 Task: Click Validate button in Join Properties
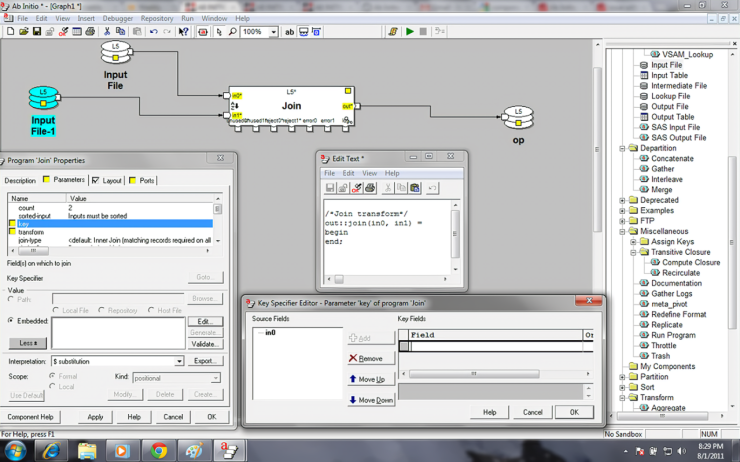click(204, 344)
